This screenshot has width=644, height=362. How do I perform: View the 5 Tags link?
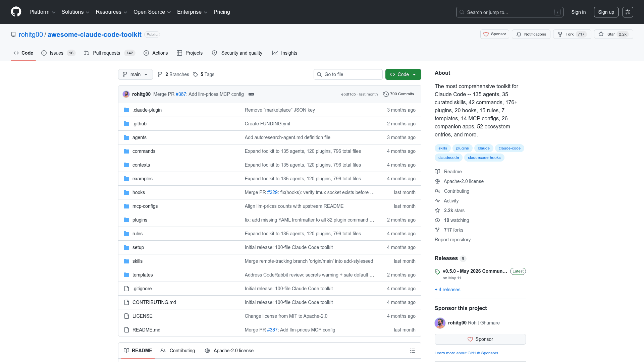coord(204,74)
